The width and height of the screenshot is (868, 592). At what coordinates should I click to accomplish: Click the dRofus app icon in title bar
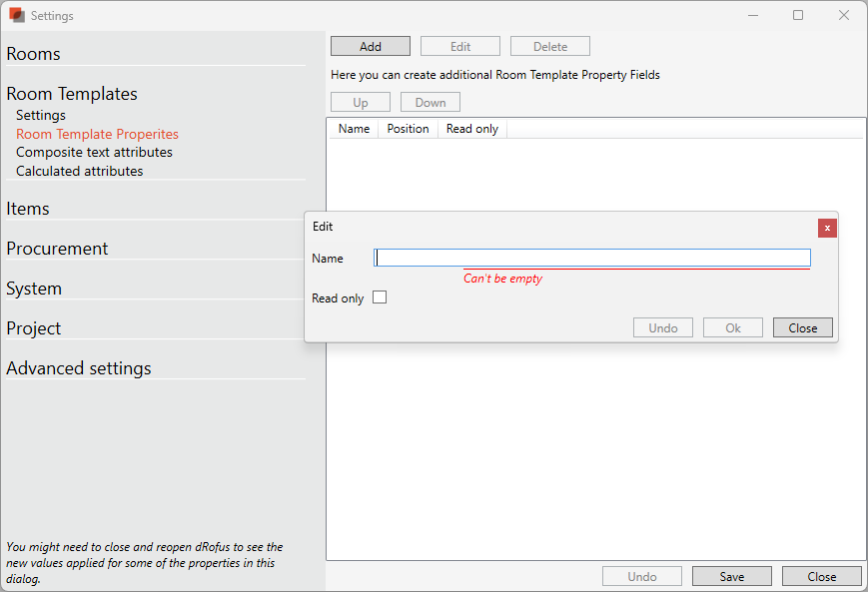(x=16, y=15)
